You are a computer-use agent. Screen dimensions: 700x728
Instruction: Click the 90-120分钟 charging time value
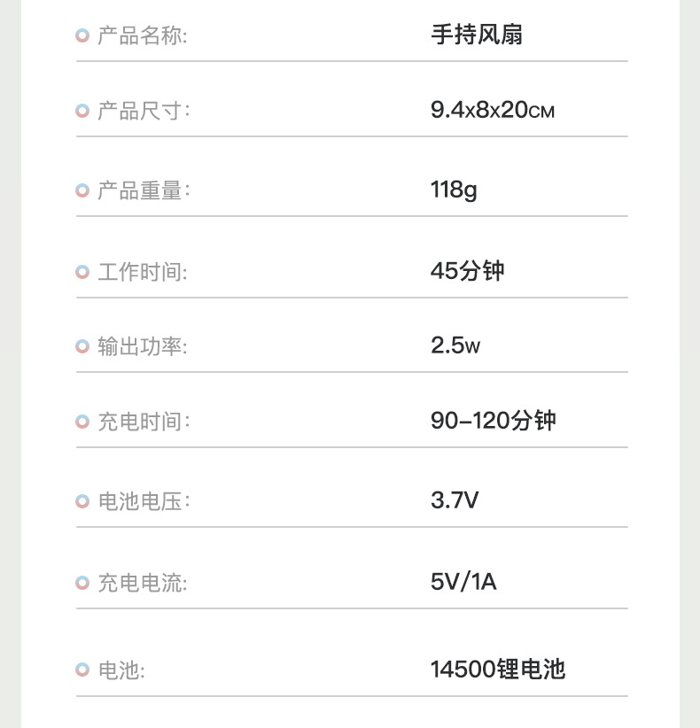coord(493,420)
